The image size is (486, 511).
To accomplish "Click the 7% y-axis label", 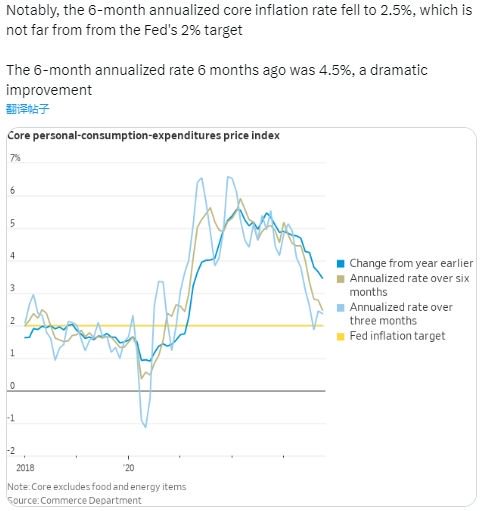I will [x=15, y=158].
